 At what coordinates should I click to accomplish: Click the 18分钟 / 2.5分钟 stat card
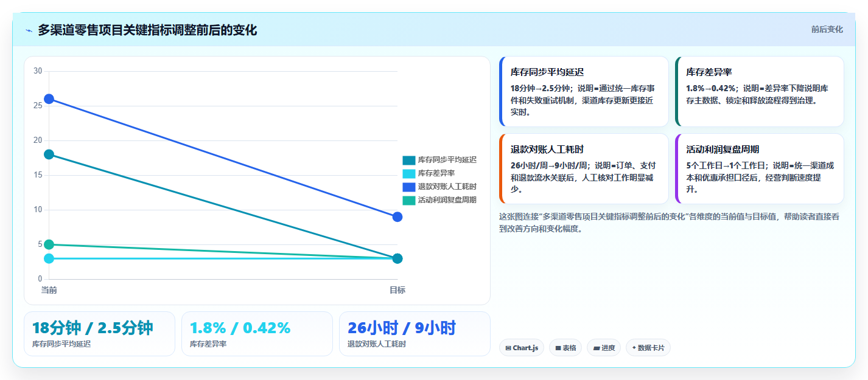99,334
